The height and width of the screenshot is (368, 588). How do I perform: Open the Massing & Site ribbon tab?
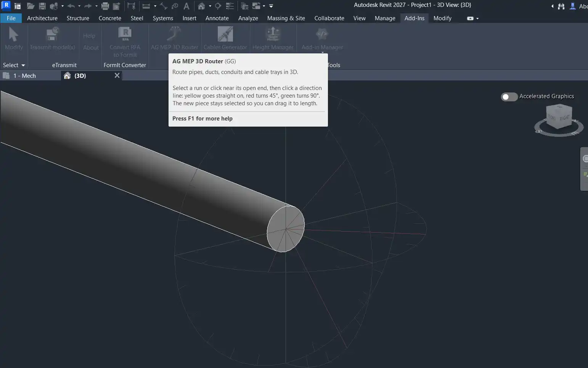tap(286, 18)
